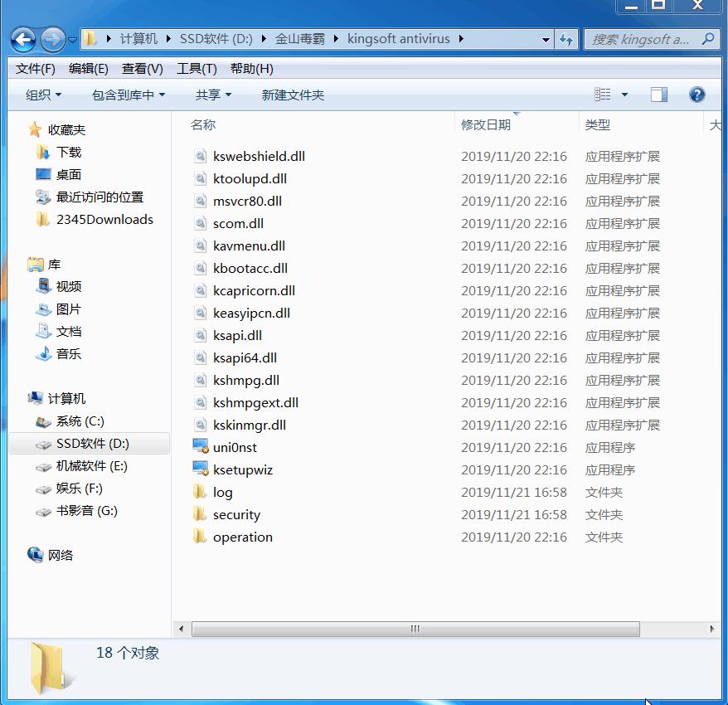Viewport: 728px width, 705px height.
Task: Select the kcapricorn.dll file icon
Action: pos(200,290)
